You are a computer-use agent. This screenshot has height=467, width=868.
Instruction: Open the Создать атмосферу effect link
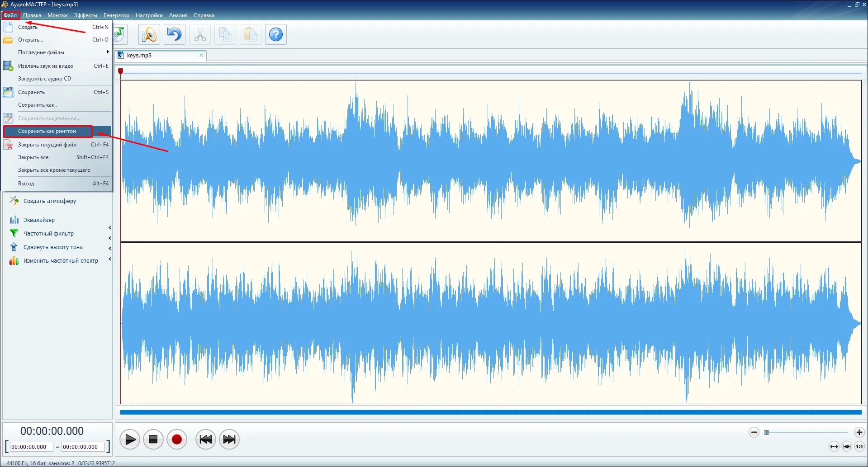(50, 201)
